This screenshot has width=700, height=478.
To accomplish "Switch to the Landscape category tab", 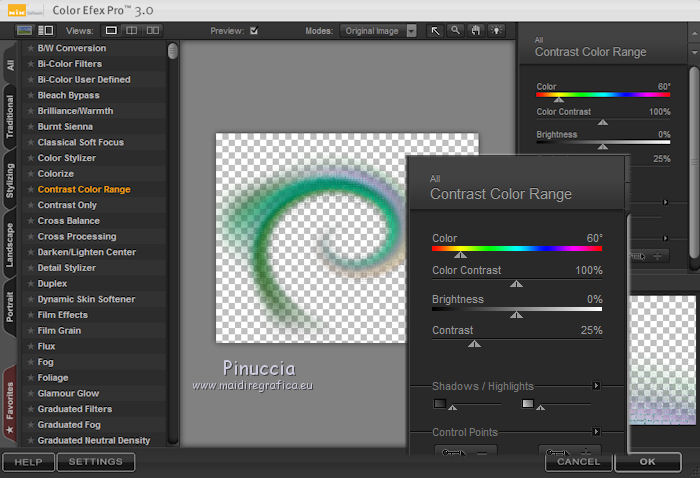I will [x=10, y=245].
